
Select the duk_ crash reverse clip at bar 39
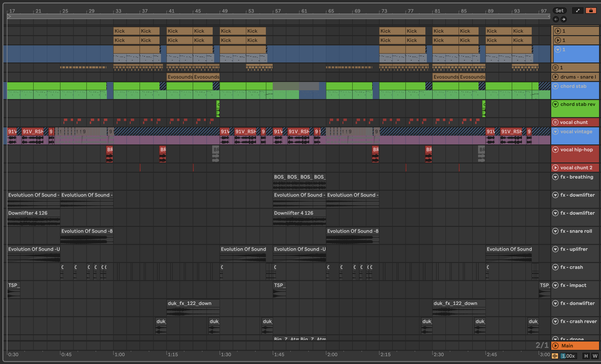coord(161,326)
